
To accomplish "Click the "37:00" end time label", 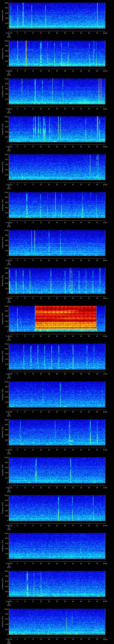I will (105, 223).
